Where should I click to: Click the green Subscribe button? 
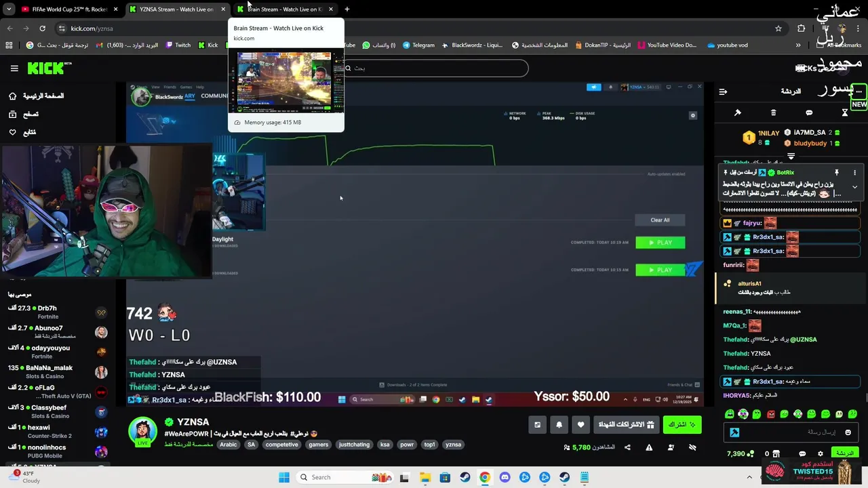[x=682, y=424]
